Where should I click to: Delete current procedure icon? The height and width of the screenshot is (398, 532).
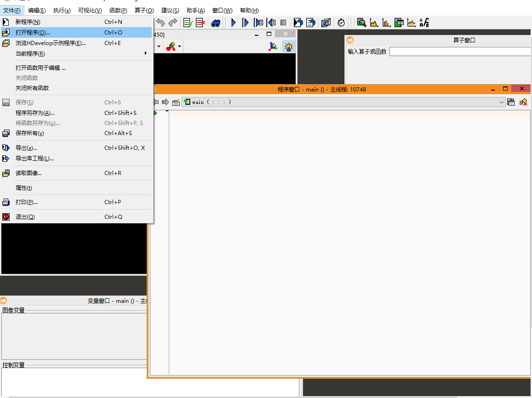523,102
